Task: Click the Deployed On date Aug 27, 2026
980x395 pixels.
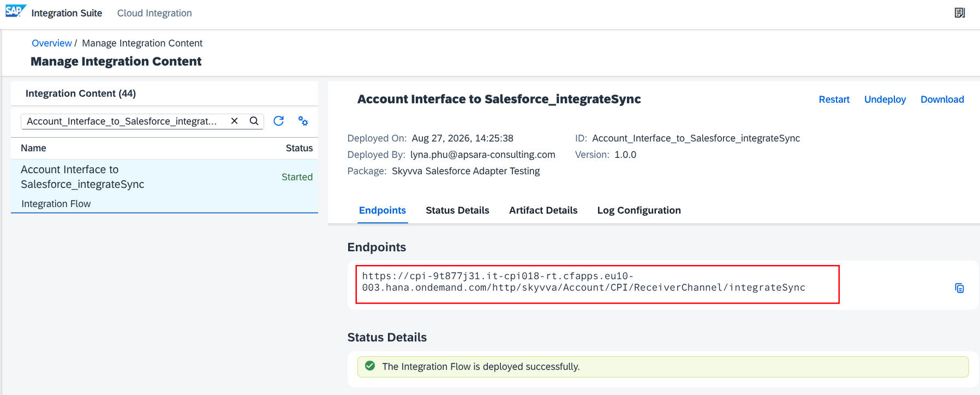Action: [463, 138]
